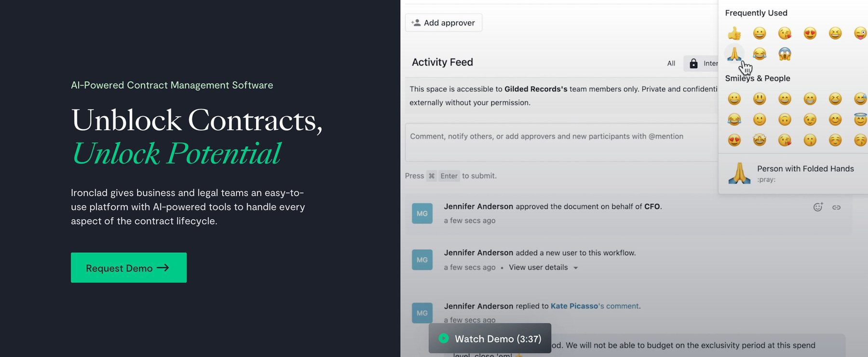Switch to the locked Internal tab
Screen dimensions: 868x357
click(703, 63)
